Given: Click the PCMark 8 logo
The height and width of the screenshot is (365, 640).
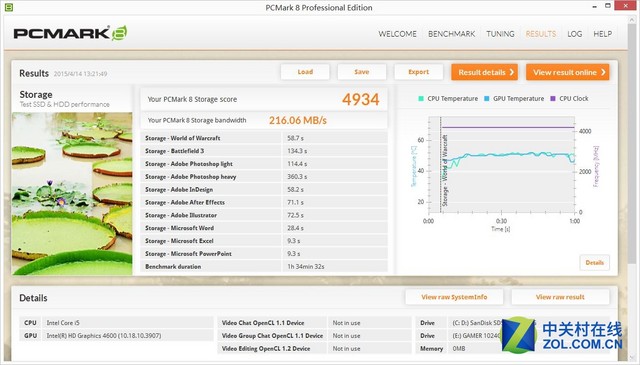Looking at the screenshot, I should tap(70, 33).
